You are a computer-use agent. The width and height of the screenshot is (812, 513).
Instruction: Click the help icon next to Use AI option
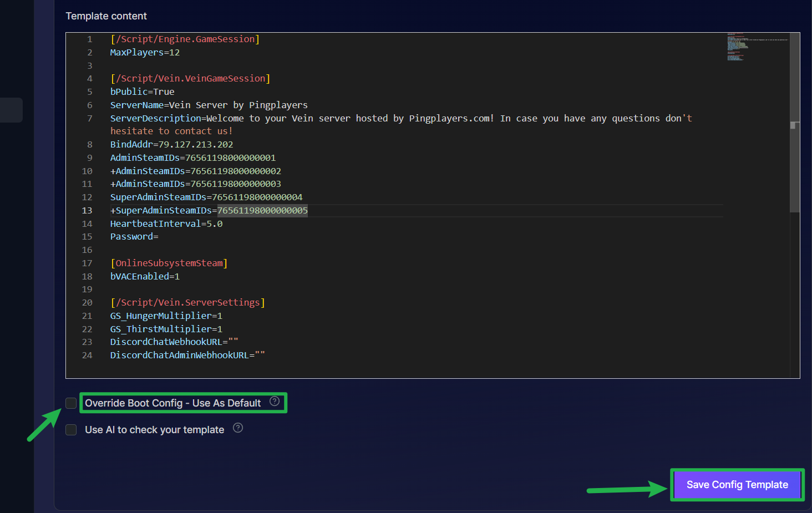pos(238,428)
